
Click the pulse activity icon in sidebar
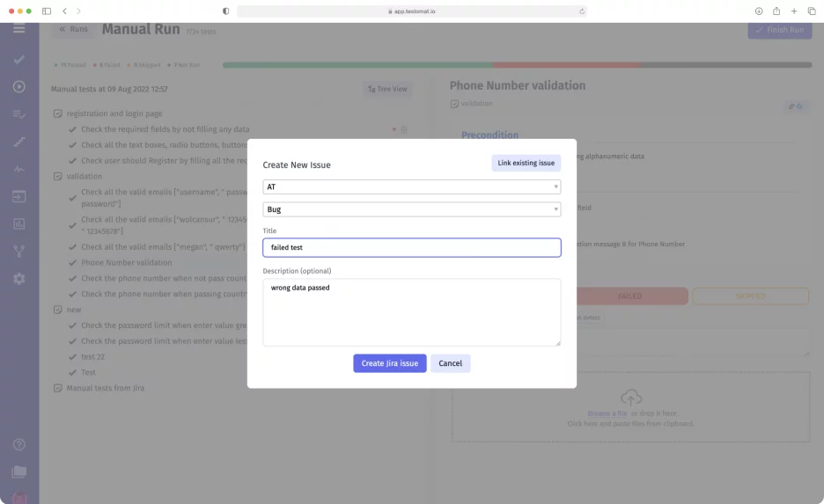coord(19,169)
